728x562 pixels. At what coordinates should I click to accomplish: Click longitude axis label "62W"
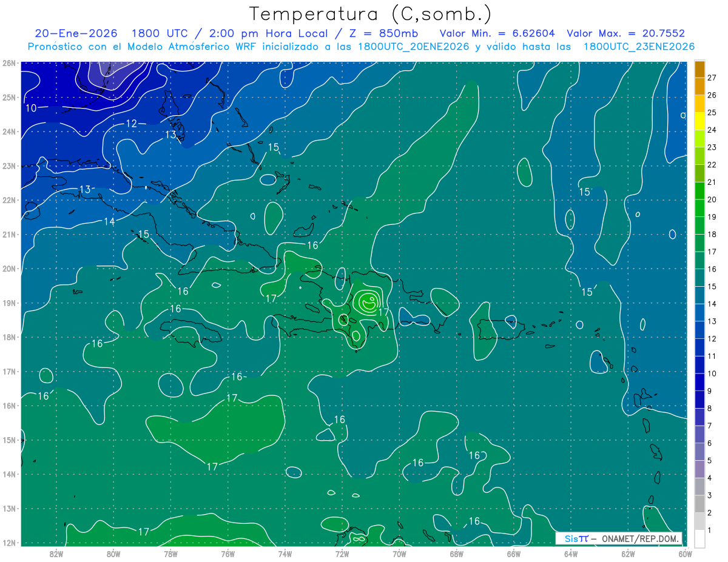[x=628, y=554]
